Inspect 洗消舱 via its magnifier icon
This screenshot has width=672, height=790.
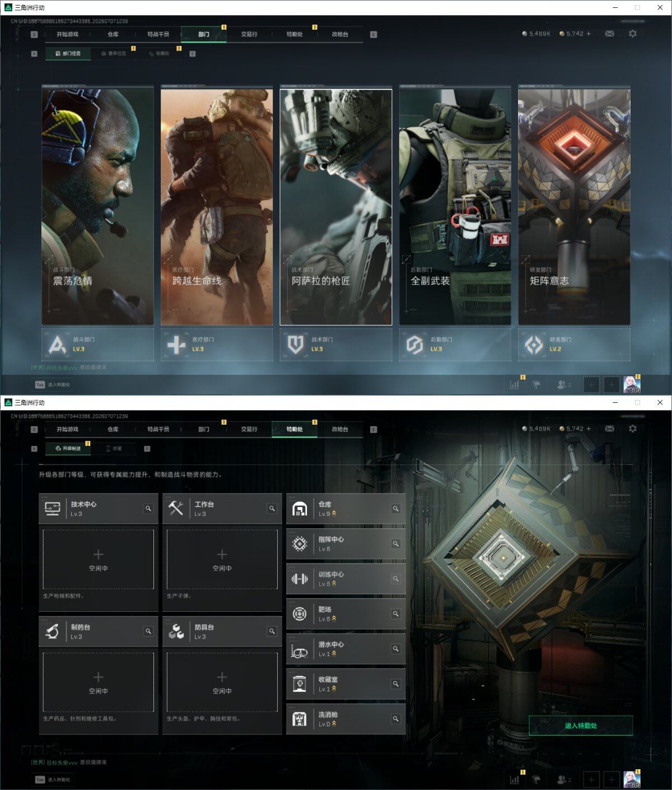[x=396, y=719]
